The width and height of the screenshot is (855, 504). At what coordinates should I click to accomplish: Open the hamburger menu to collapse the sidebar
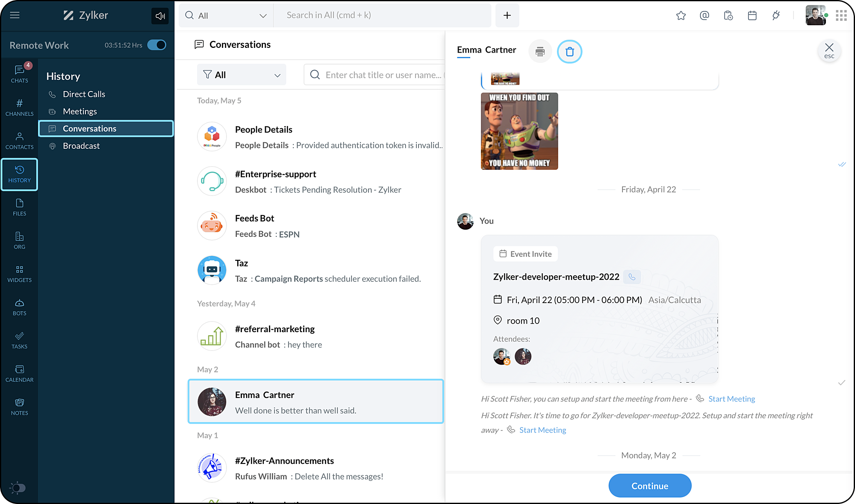click(15, 15)
